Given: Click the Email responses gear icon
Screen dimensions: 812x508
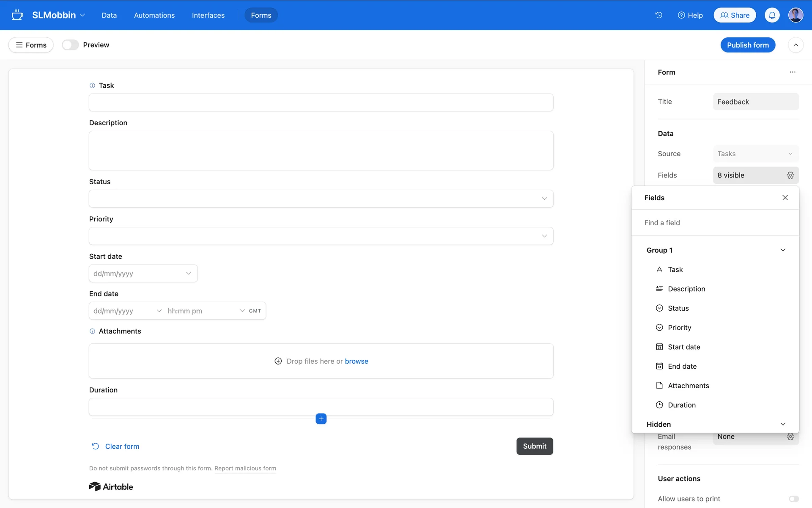Looking at the screenshot, I should pos(790,436).
